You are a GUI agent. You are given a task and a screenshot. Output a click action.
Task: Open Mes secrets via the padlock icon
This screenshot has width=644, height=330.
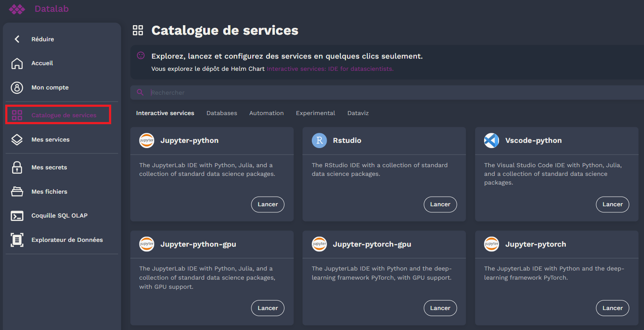coord(17,167)
